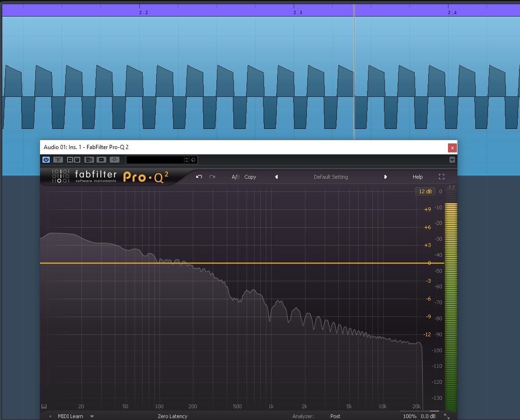Open the 12 dB display range selector
Screen dimensions: 520x420
point(425,191)
